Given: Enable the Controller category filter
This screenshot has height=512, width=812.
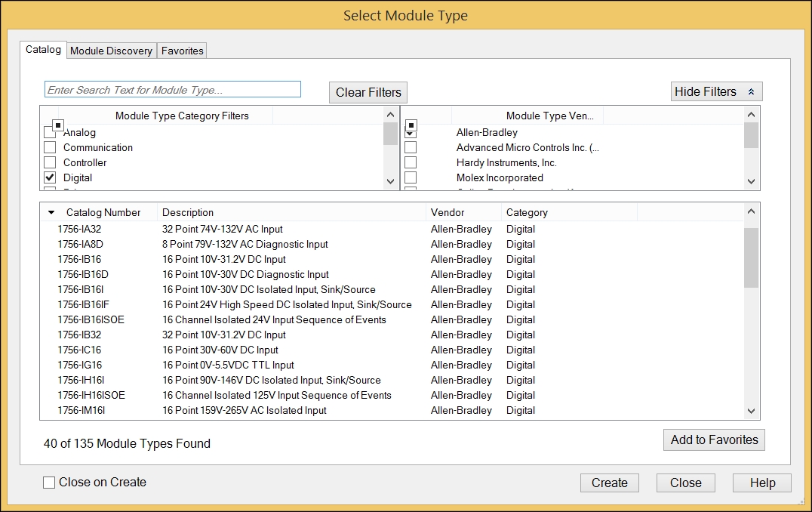Looking at the screenshot, I should pyautogui.click(x=50, y=162).
